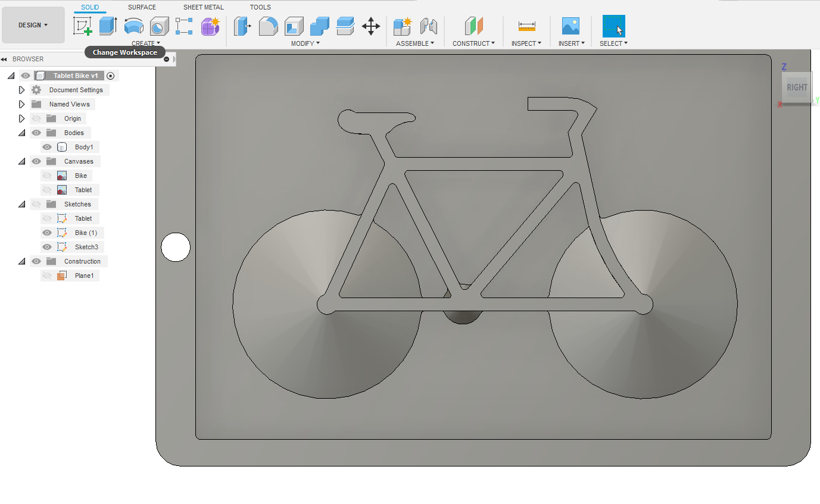
Task: Open the CONSTRUCT dropdown menu
Action: [x=473, y=43]
